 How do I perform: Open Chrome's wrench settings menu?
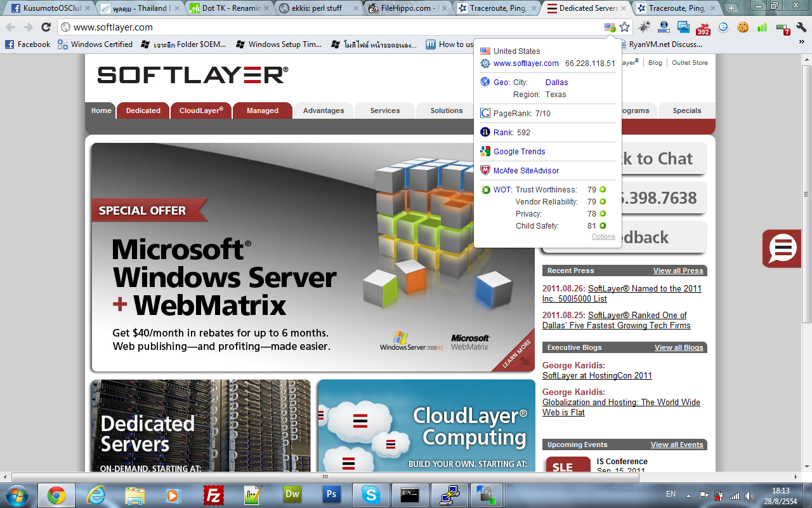pos(801,27)
